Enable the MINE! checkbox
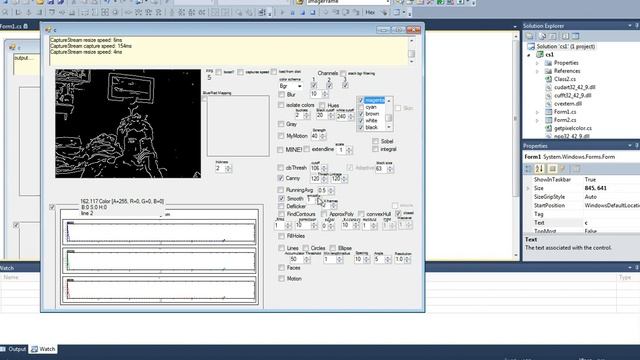 [280, 150]
